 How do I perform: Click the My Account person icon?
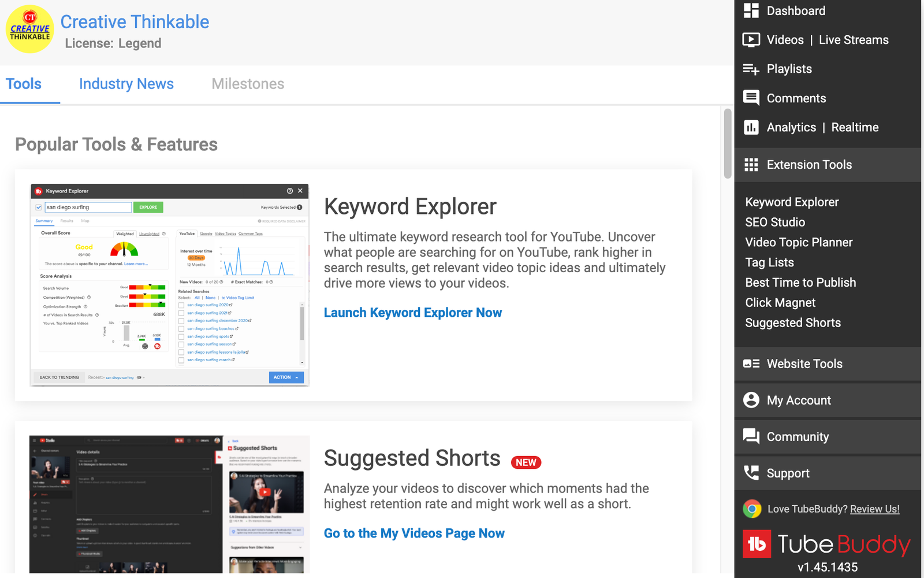tap(751, 400)
